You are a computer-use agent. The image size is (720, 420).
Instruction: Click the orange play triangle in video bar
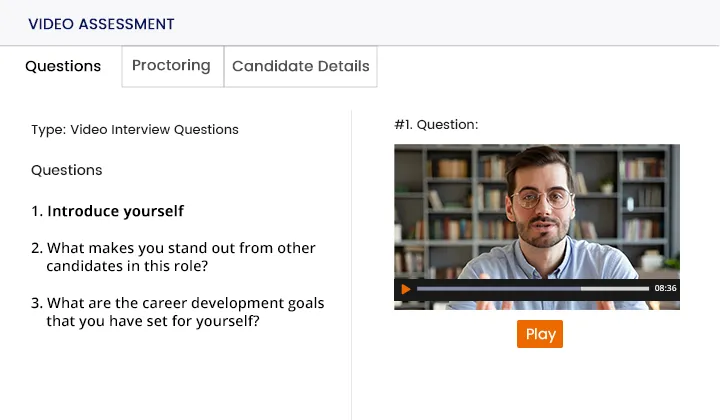(x=405, y=289)
